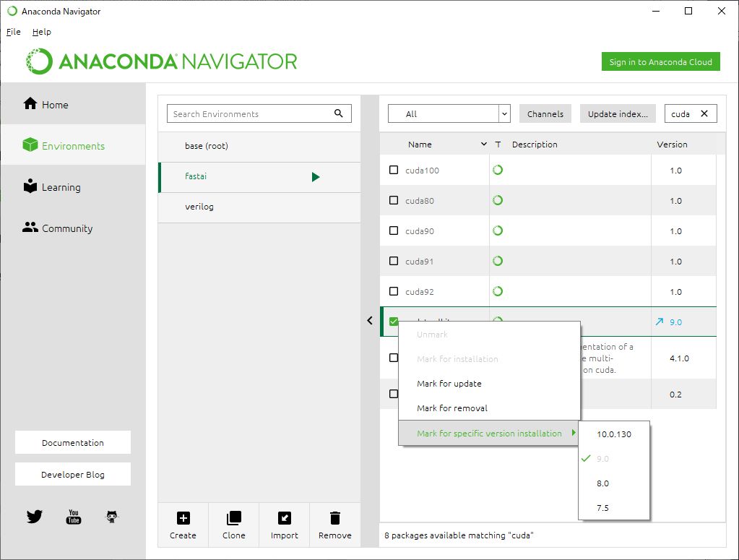Open the File menu
Screen dimensions: 739x560
pos(13,32)
